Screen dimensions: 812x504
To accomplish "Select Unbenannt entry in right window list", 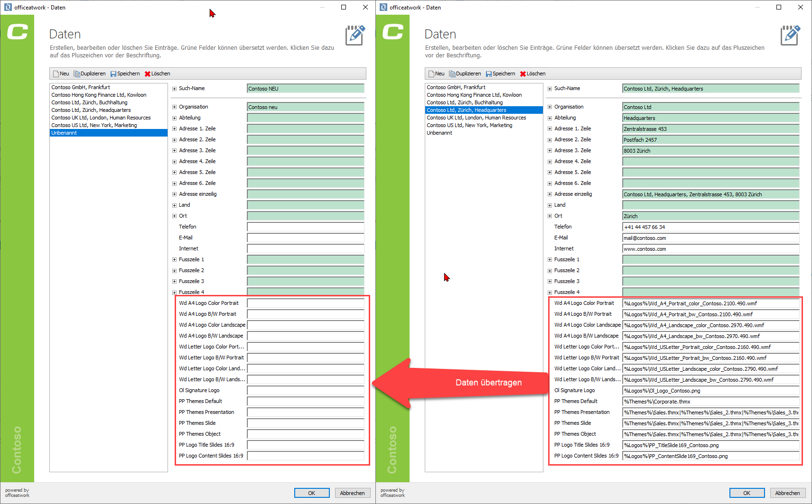I will click(484, 133).
